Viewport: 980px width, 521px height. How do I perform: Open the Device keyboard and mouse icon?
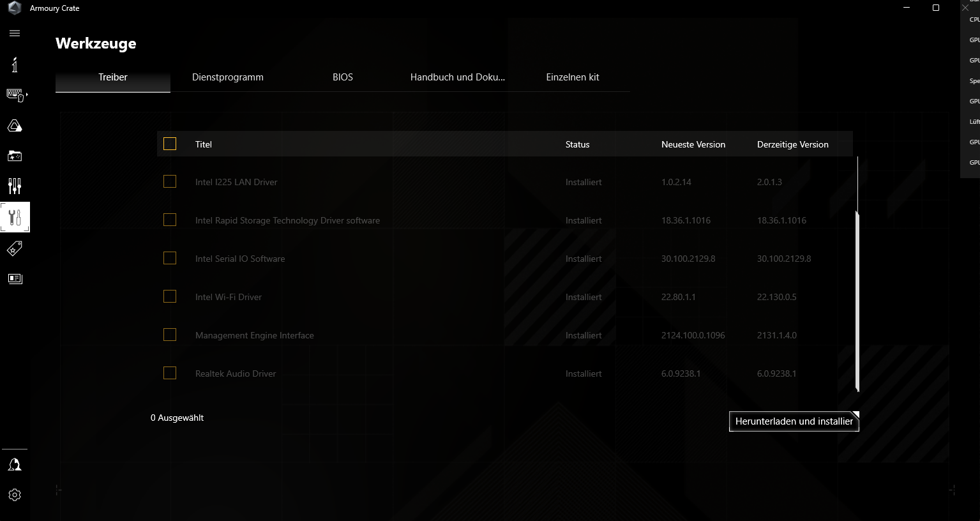click(x=15, y=94)
